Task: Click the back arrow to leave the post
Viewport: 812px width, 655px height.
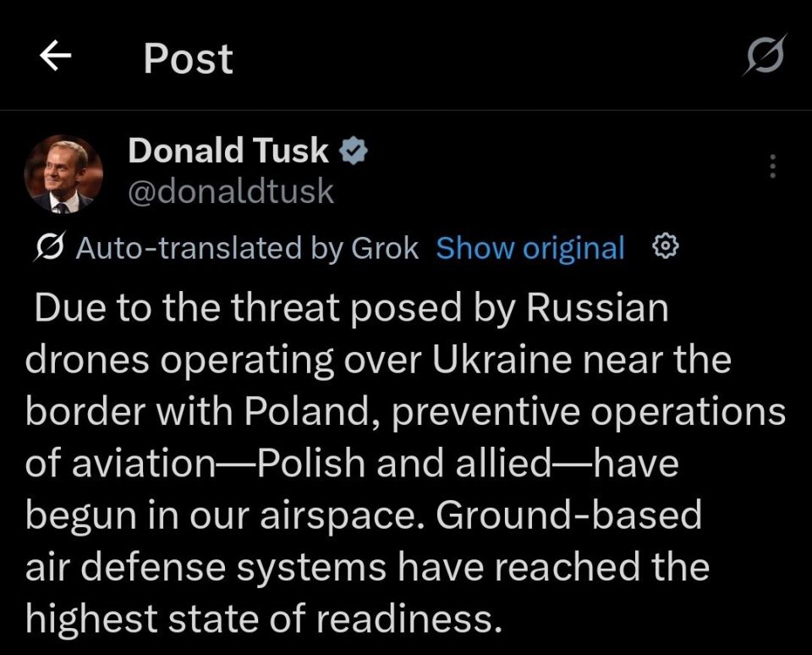Action: (x=56, y=56)
